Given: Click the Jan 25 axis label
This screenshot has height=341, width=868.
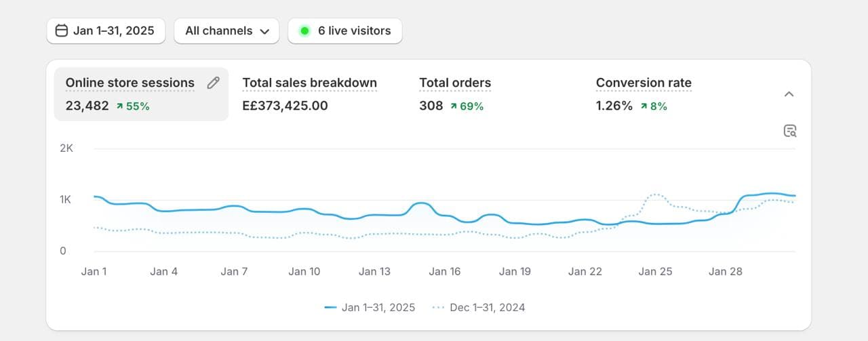Looking at the screenshot, I should point(655,271).
